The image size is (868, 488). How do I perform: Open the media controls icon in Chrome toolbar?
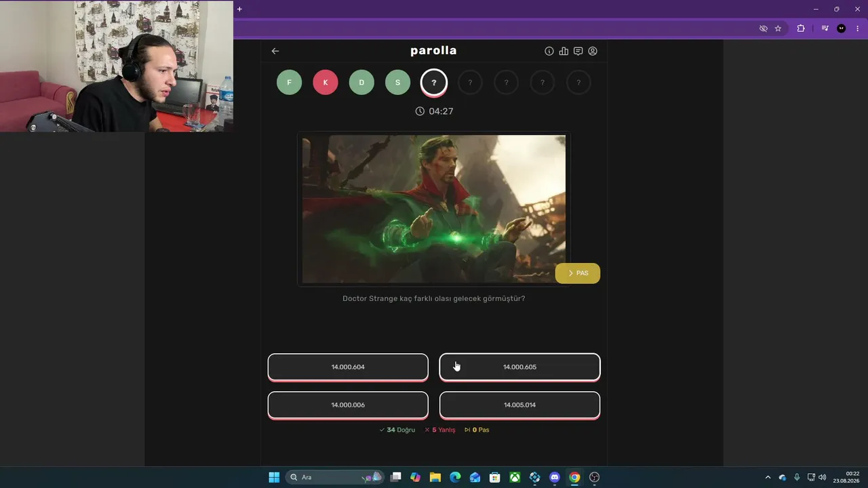825,28
